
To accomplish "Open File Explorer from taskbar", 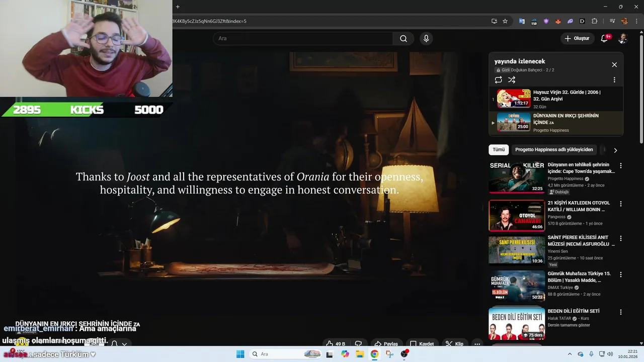I will pos(360,354).
